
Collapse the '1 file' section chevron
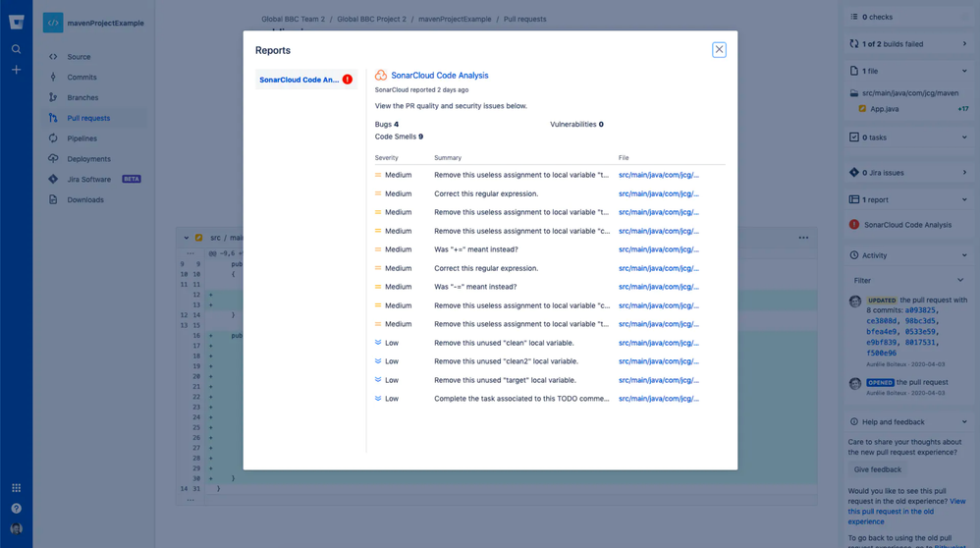tap(964, 72)
